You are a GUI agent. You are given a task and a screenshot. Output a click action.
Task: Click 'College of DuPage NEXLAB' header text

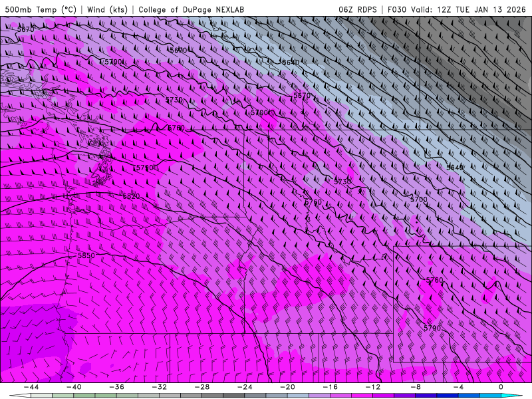pos(191,9)
